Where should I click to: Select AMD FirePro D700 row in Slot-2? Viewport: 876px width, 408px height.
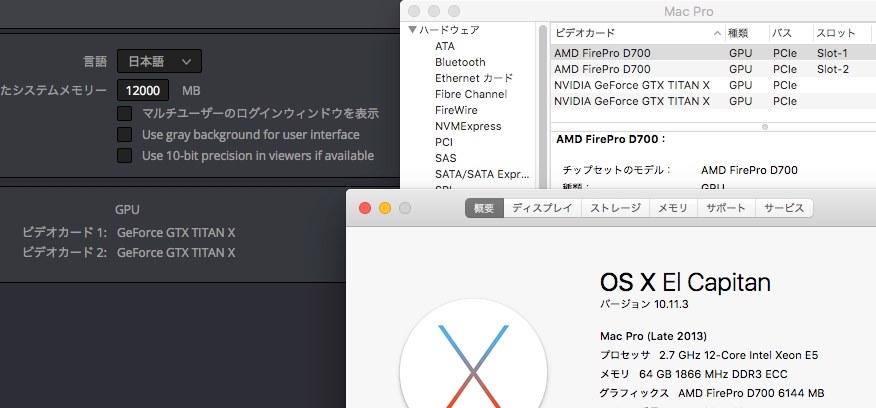tap(713, 69)
